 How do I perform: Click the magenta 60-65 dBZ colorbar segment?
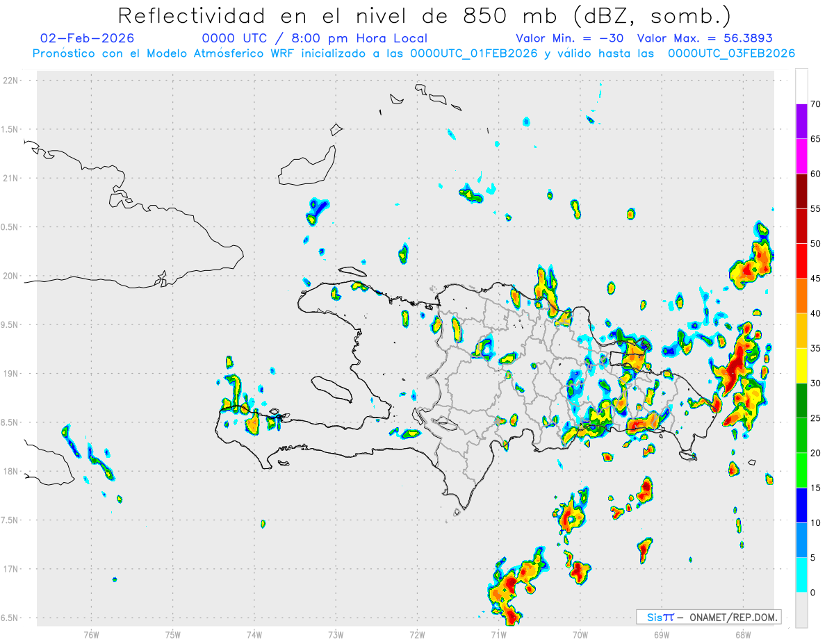coord(801,156)
